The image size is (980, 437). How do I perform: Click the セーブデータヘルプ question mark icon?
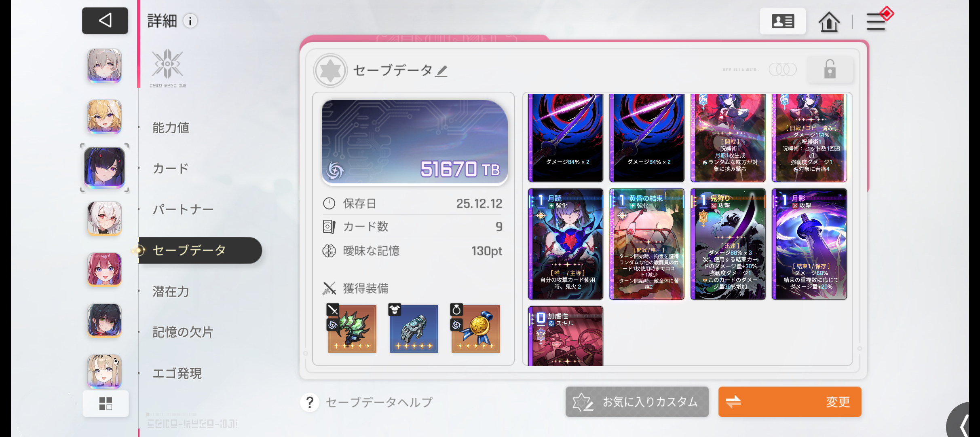tap(310, 402)
